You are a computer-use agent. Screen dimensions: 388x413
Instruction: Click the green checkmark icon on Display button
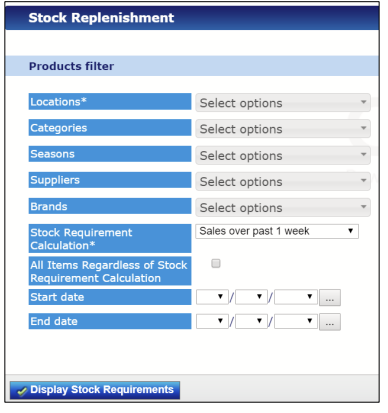click(22, 391)
